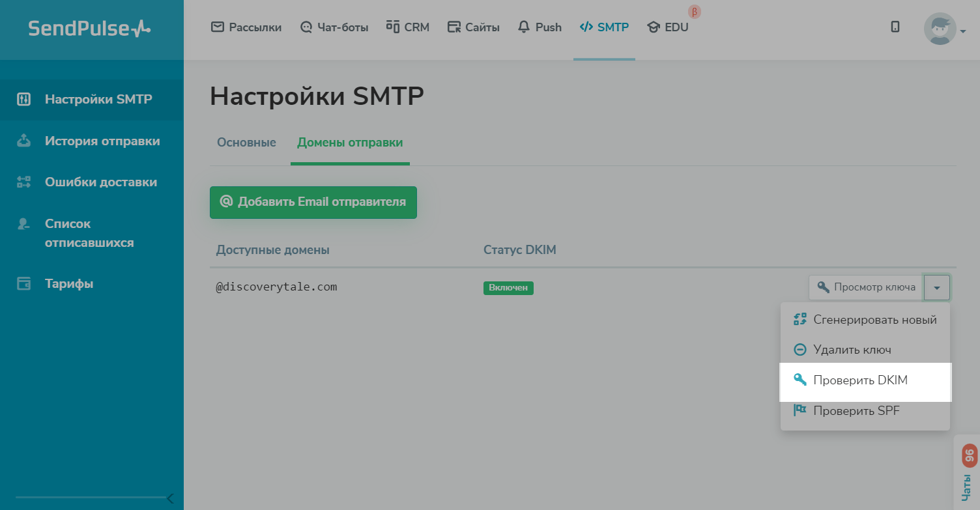Open История отправки in the sidebar
The width and height of the screenshot is (980, 510).
click(92, 141)
